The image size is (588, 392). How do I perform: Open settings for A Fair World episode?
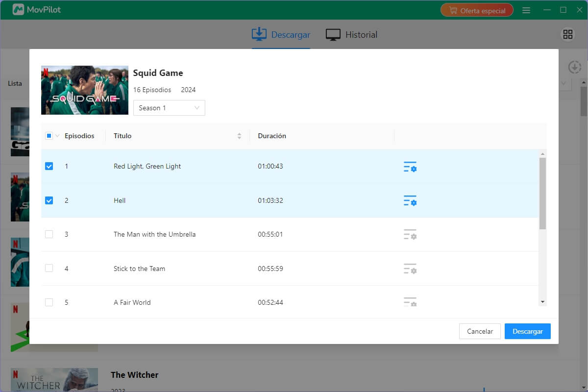(x=410, y=301)
